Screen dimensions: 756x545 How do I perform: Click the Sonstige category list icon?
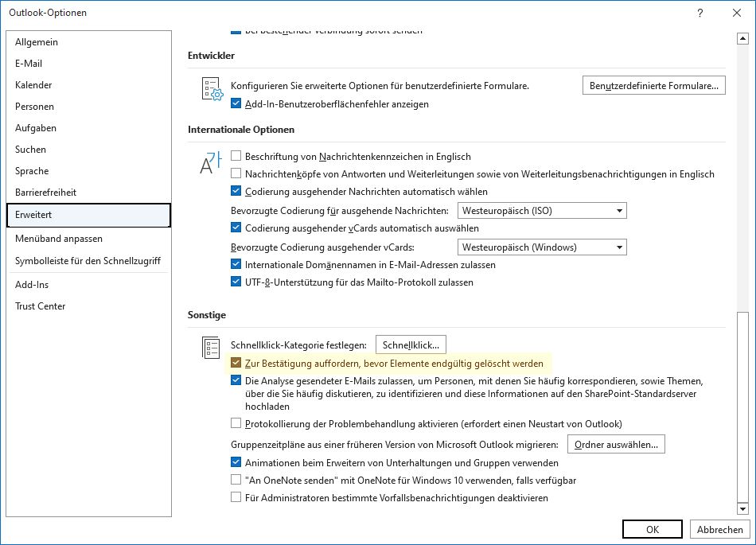point(211,348)
